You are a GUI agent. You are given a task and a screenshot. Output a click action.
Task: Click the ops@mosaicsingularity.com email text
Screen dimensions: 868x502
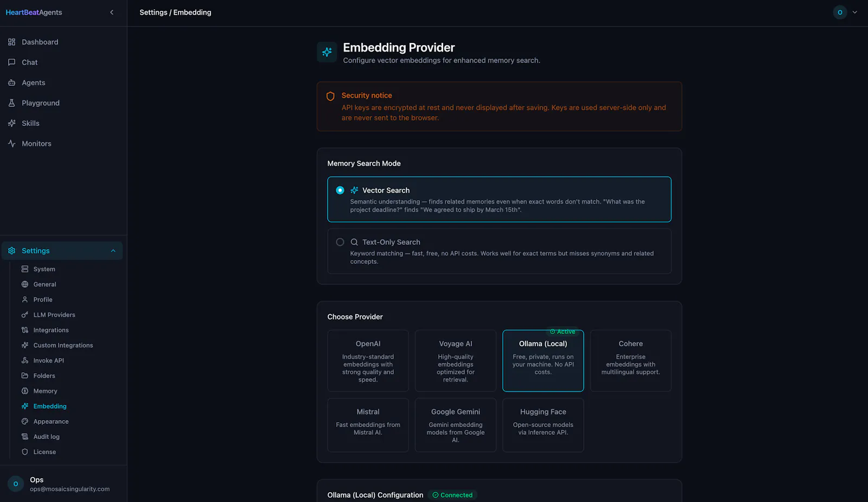[x=69, y=489]
